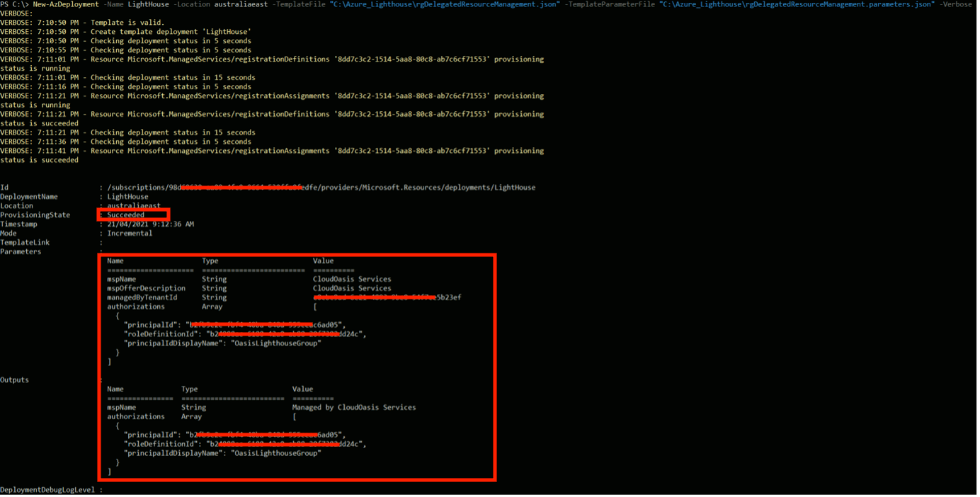Click the -Location flag in the command

click(x=193, y=4)
